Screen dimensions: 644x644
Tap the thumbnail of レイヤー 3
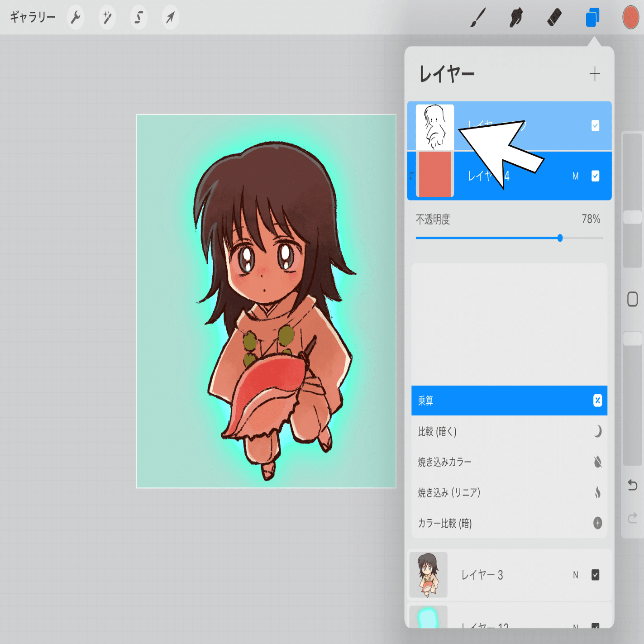[428, 575]
